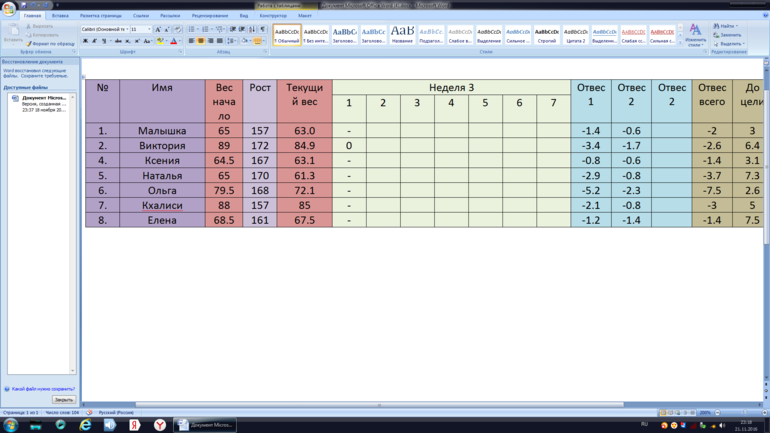Click the center alignment icon
Image resolution: width=770 pixels, height=433 pixels.
tap(200, 41)
